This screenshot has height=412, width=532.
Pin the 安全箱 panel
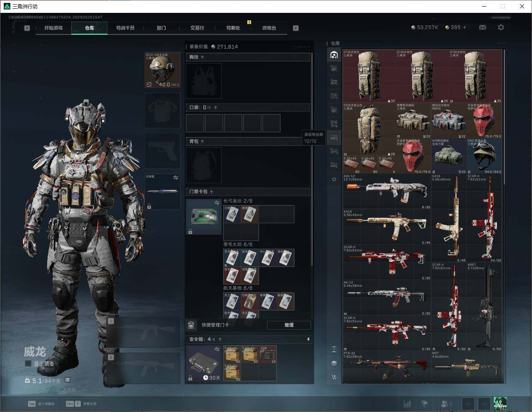point(308,339)
